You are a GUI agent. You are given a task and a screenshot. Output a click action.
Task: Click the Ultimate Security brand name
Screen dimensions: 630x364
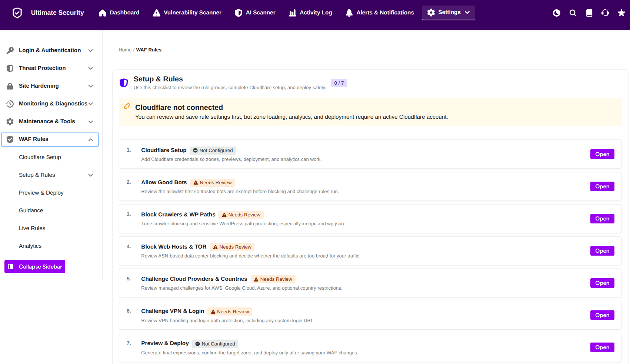coord(57,13)
